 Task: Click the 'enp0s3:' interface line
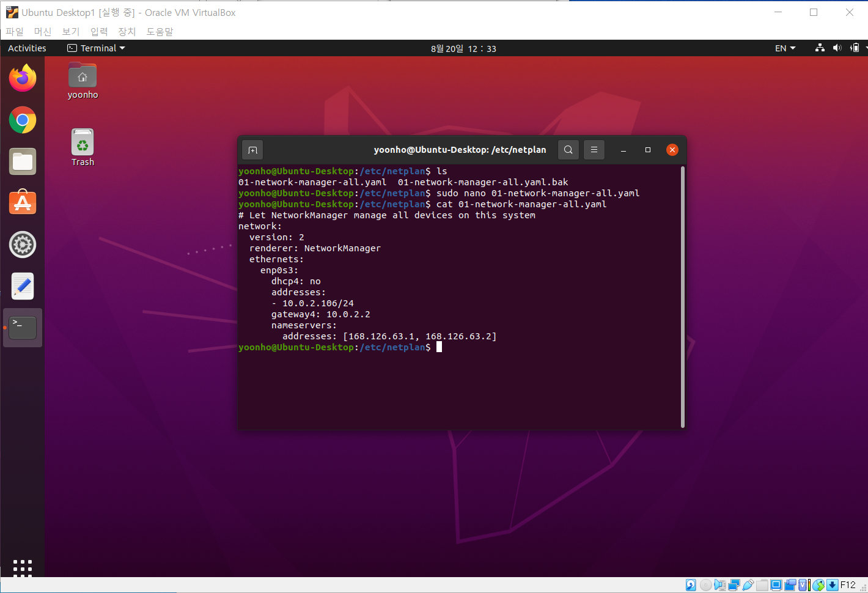tap(279, 270)
